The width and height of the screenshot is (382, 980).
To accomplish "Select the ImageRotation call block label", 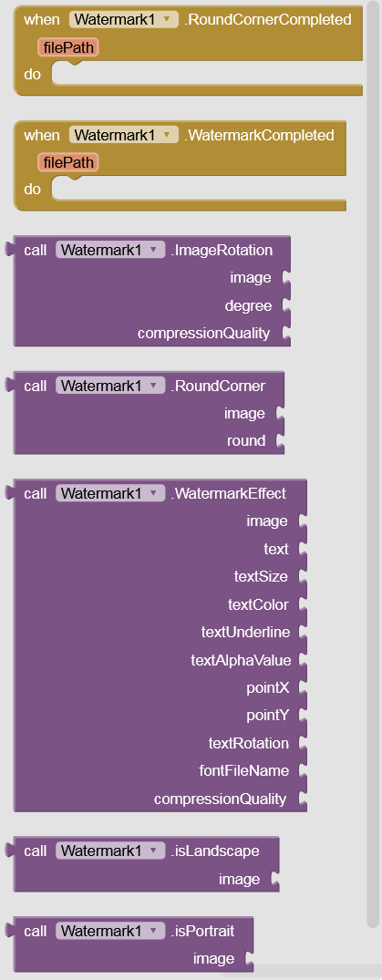I will point(224,251).
